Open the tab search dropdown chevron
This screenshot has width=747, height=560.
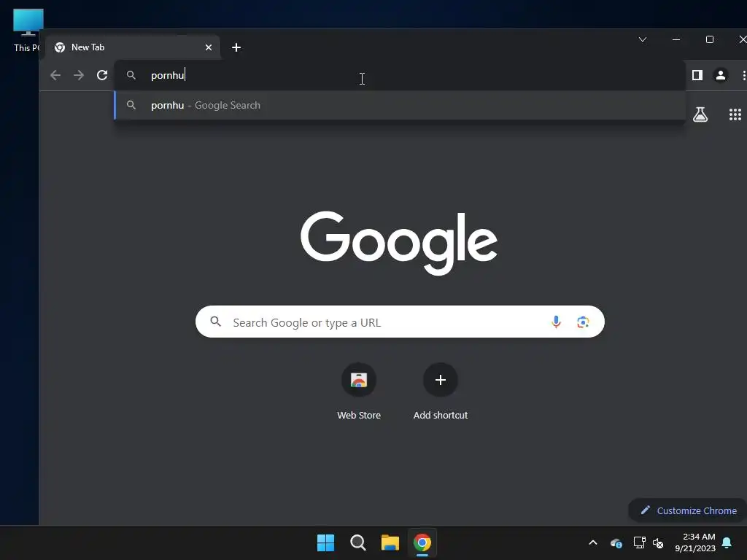click(x=643, y=39)
